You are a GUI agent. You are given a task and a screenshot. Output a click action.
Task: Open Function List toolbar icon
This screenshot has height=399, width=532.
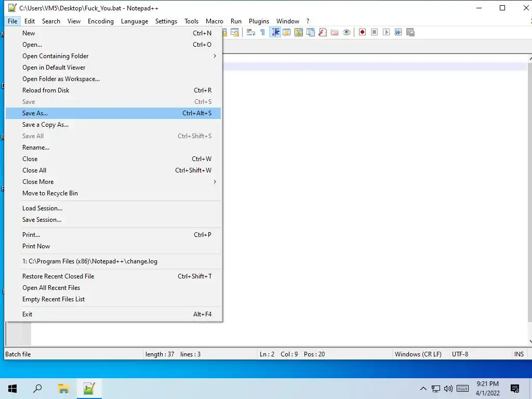click(x=323, y=32)
